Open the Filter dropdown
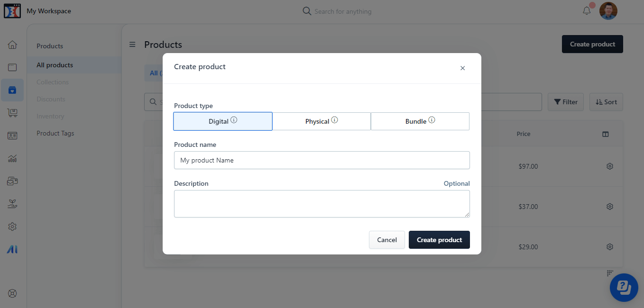The image size is (644, 308). coord(565,102)
